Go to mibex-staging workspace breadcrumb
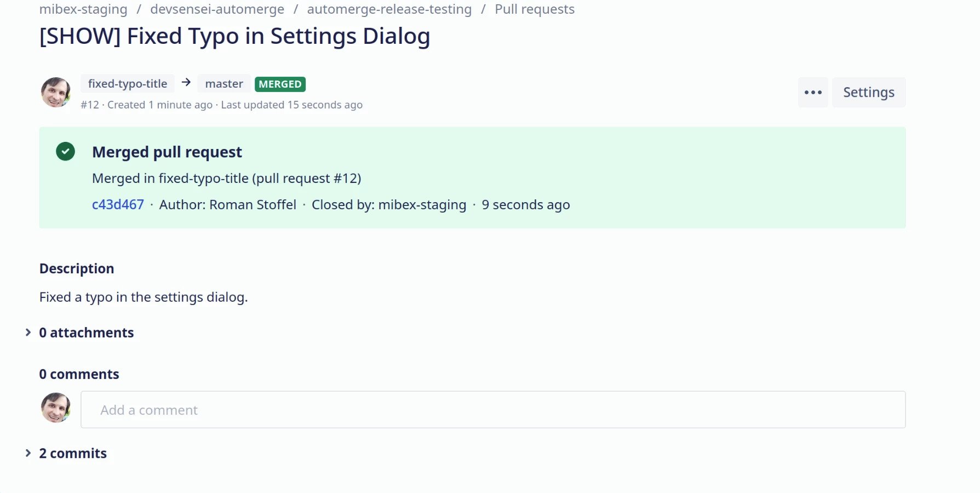This screenshot has width=980, height=493. point(83,9)
